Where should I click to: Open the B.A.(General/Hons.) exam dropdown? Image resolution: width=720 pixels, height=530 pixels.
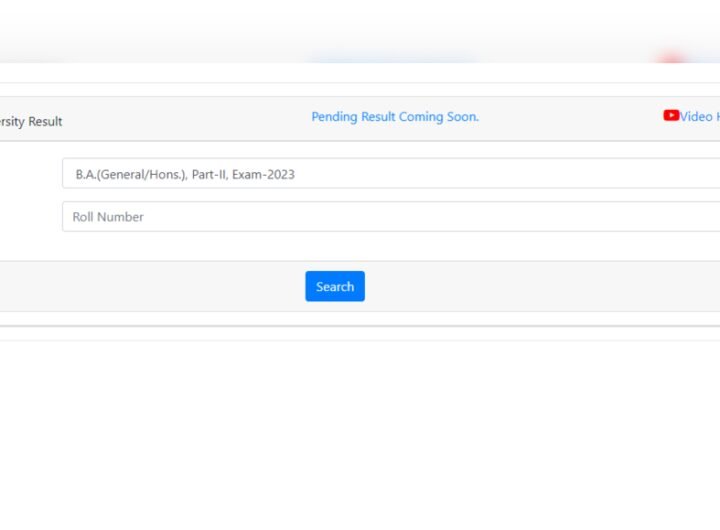[391, 174]
